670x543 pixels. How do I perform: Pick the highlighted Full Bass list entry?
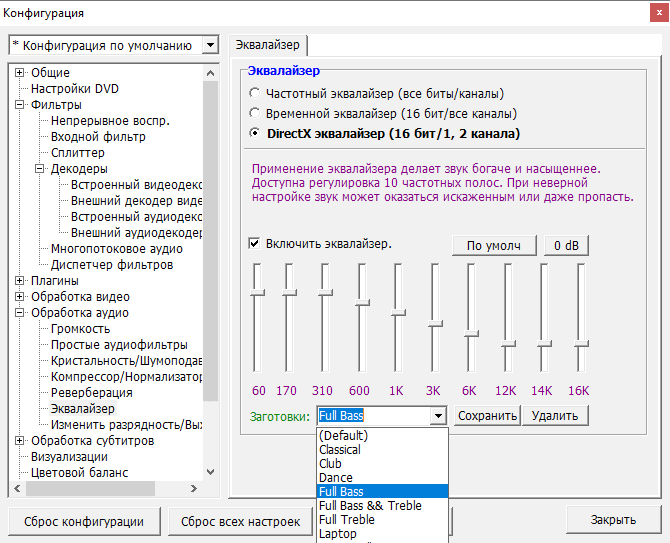pyautogui.click(x=382, y=491)
